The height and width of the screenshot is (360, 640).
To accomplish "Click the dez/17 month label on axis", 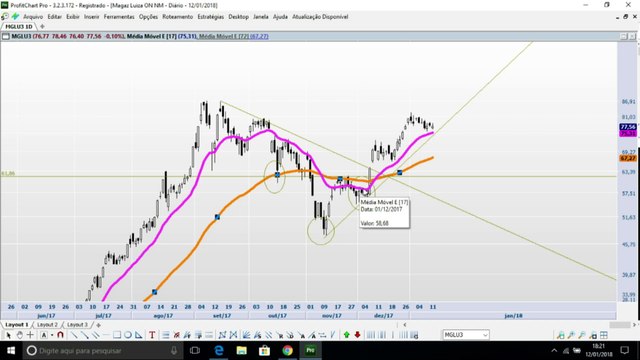I will pyautogui.click(x=384, y=316).
